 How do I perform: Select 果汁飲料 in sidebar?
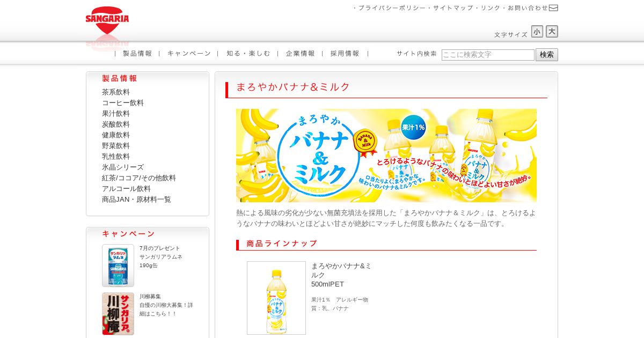(116, 114)
